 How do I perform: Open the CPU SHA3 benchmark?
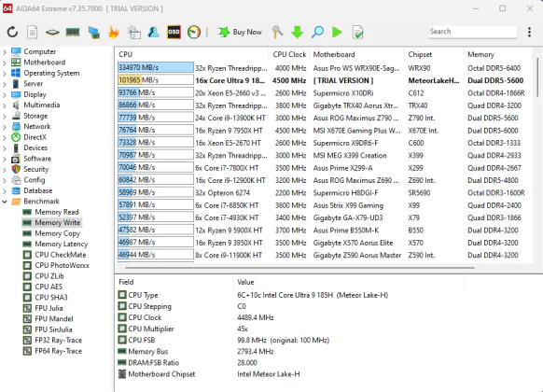pos(51,298)
